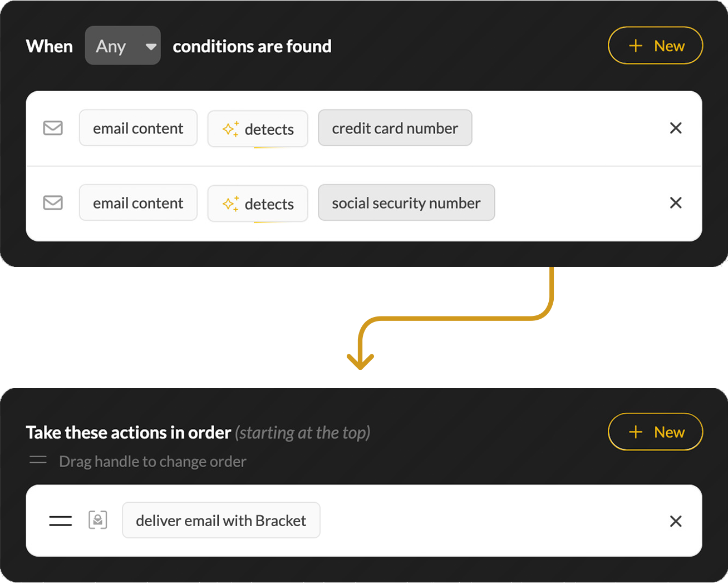Click the mail delivery icon beside the Bracket action
The image size is (728, 584).
pyautogui.click(x=98, y=520)
